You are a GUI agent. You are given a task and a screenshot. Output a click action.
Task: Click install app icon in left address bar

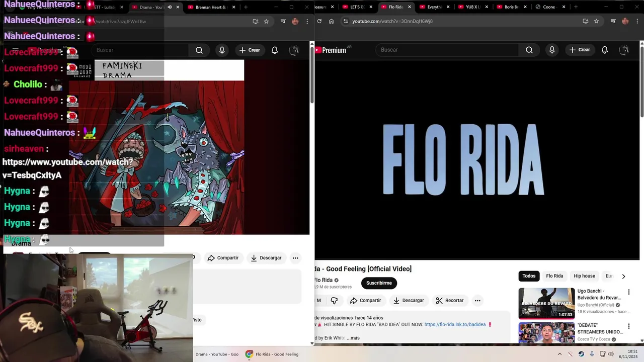(x=255, y=21)
